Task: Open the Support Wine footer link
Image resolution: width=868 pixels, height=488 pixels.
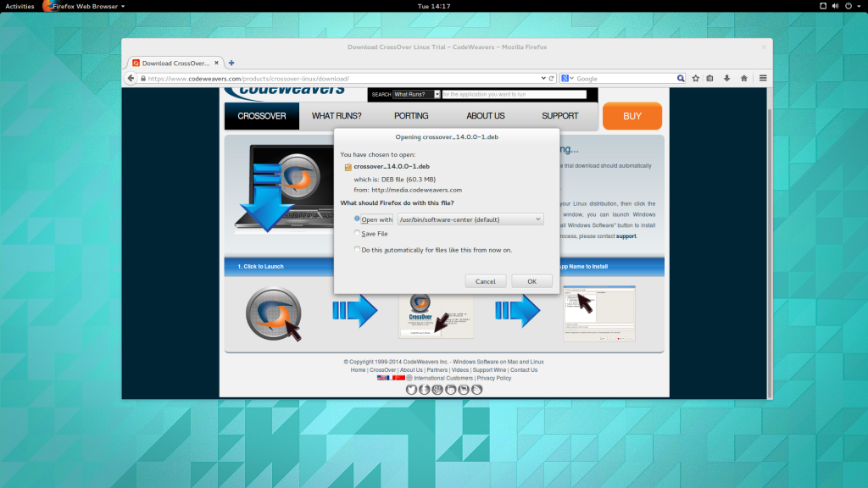Action: coord(489,370)
